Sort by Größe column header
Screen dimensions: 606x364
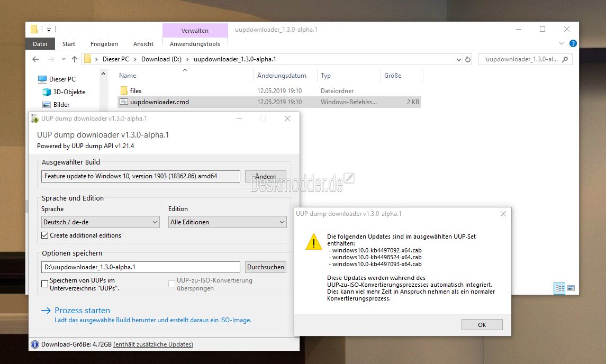click(x=393, y=76)
